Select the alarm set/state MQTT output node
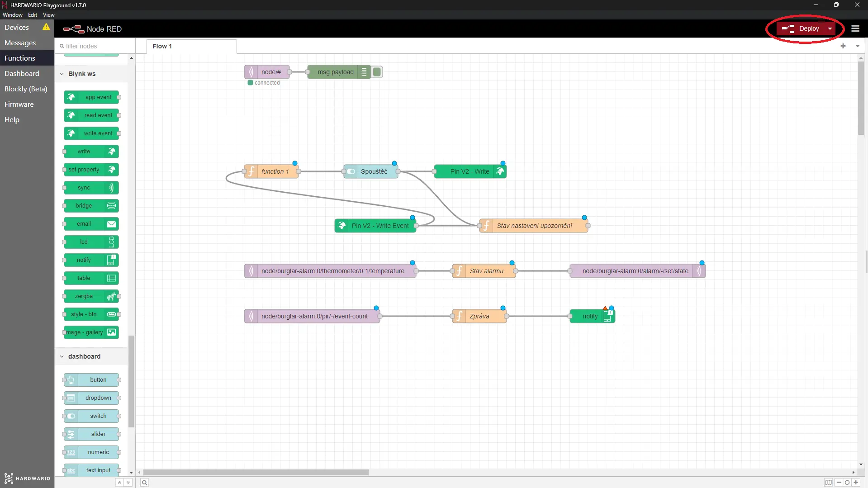 [x=637, y=271]
